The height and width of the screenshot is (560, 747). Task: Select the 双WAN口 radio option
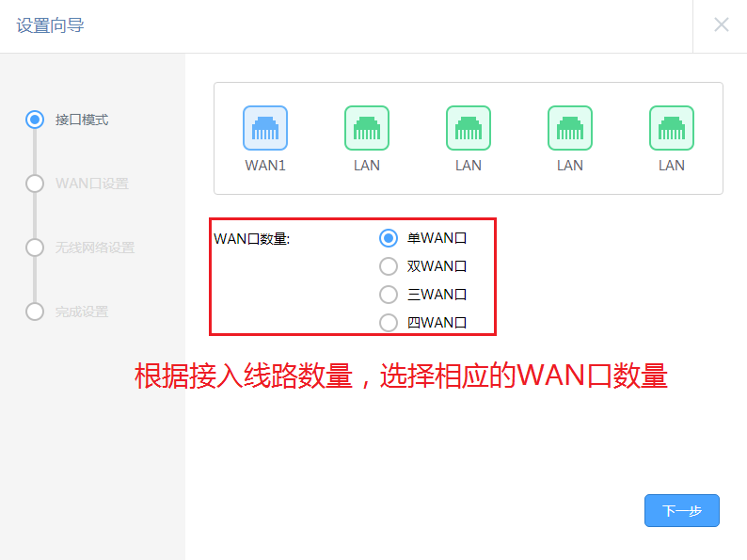[389, 266]
